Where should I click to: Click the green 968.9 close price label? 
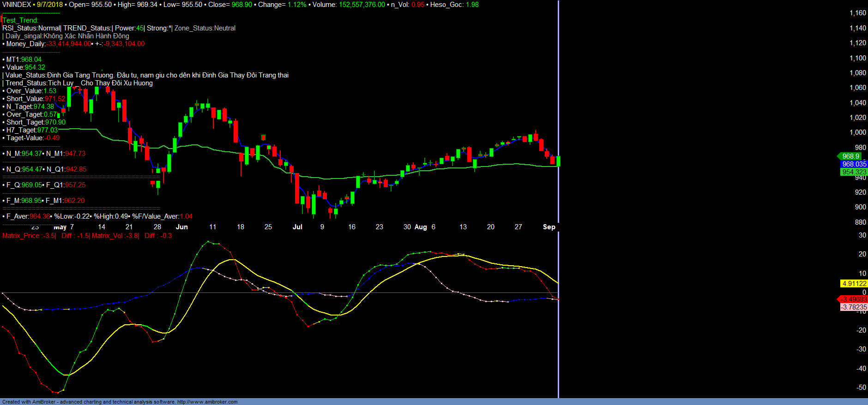(x=850, y=156)
